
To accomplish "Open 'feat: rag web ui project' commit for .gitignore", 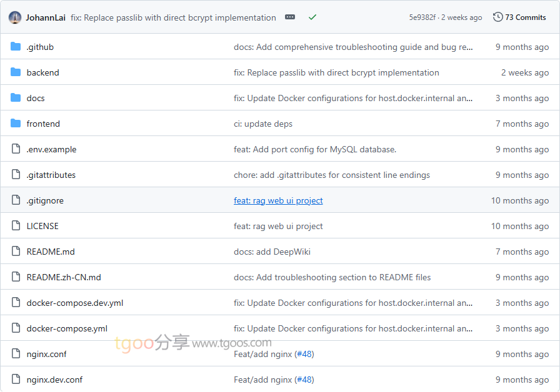I will (278, 200).
